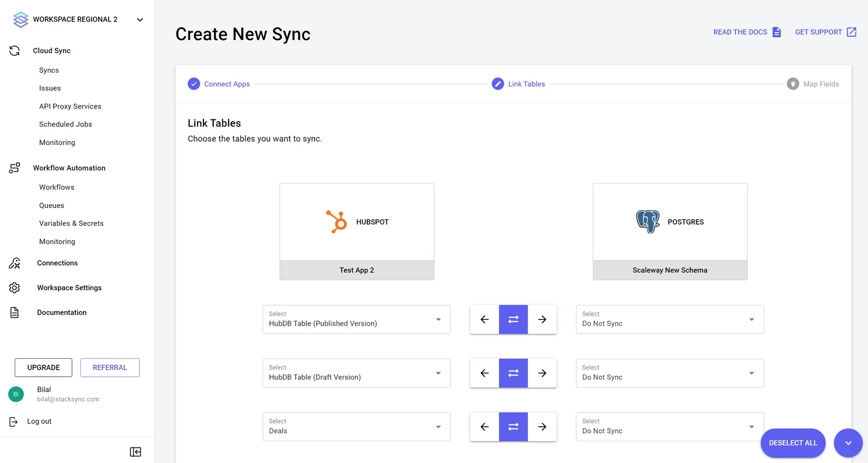Open Do Not Sync dropdown for Draft row
The image size is (868, 463).
click(x=670, y=373)
